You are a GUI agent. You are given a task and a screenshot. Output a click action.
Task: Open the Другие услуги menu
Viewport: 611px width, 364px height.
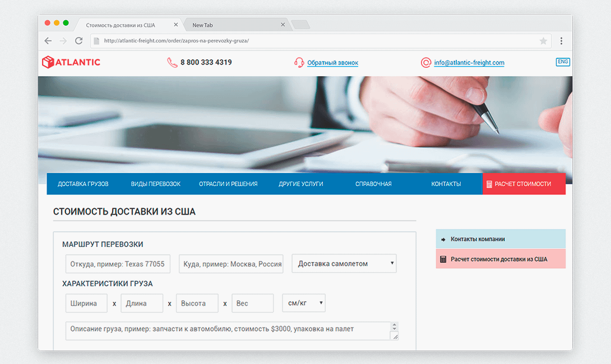[301, 184]
